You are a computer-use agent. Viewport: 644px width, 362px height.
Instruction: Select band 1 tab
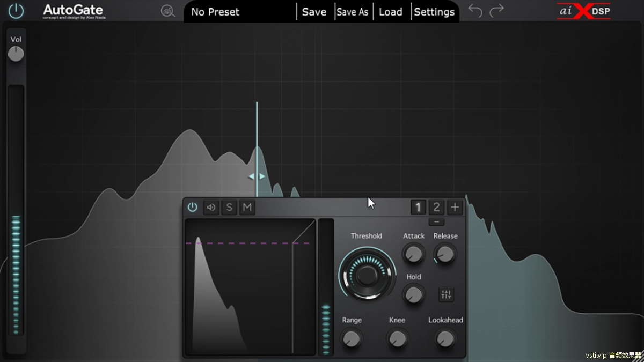pos(418,207)
